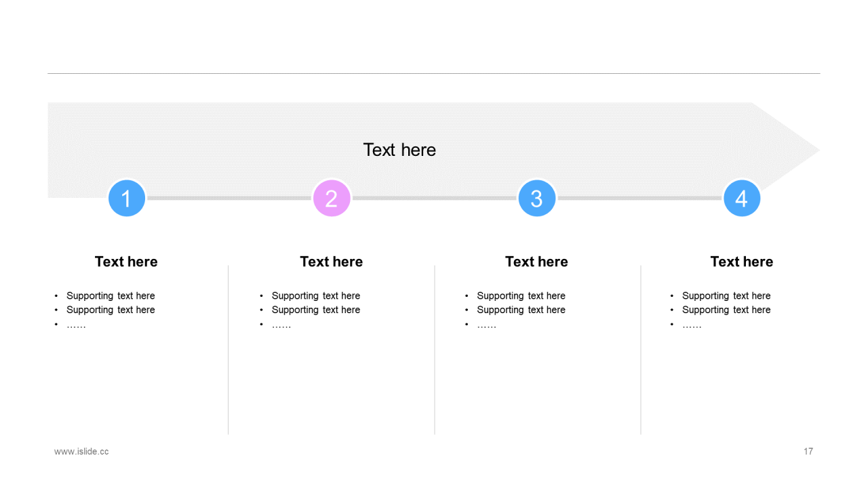Click the blue circle numbered 3
The width and height of the screenshot is (868, 488).
tap(536, 198)
